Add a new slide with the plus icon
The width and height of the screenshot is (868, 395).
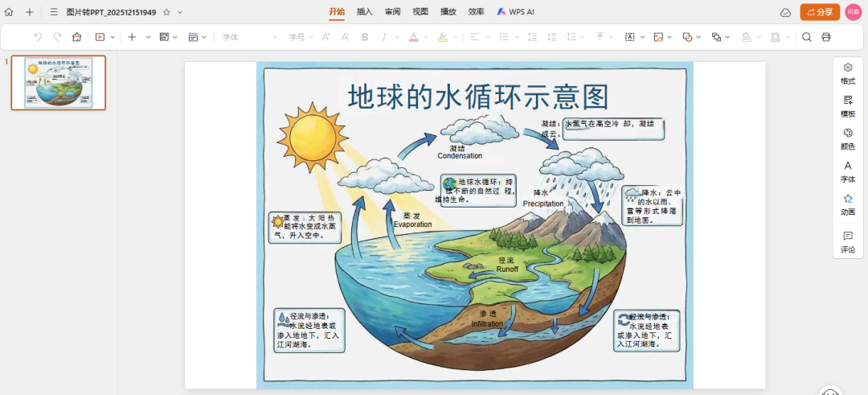pos(132,36)
